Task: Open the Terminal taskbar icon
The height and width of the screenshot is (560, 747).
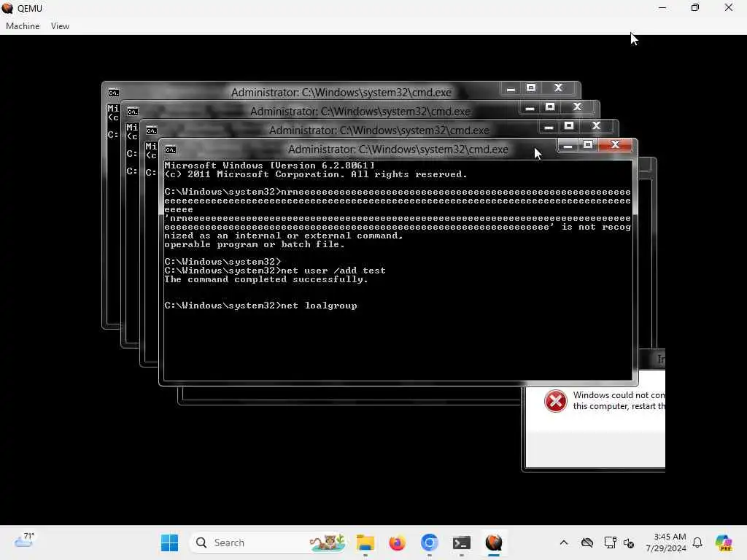Action: click(462, 542)
